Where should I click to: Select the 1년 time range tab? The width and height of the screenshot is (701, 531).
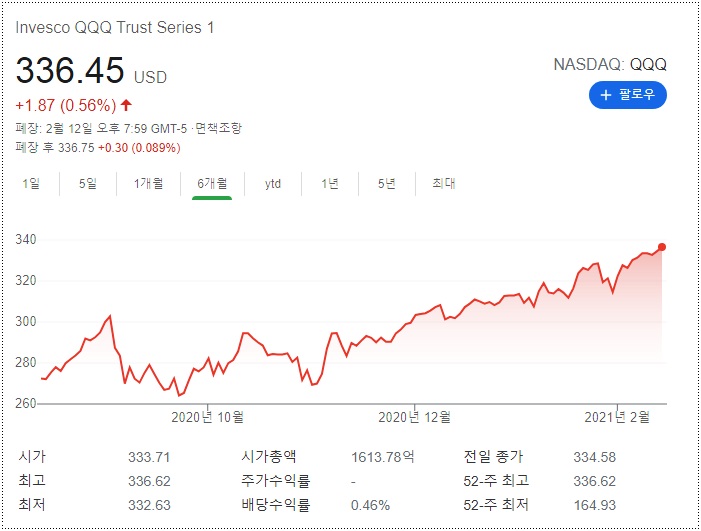(x=330, y=183)
